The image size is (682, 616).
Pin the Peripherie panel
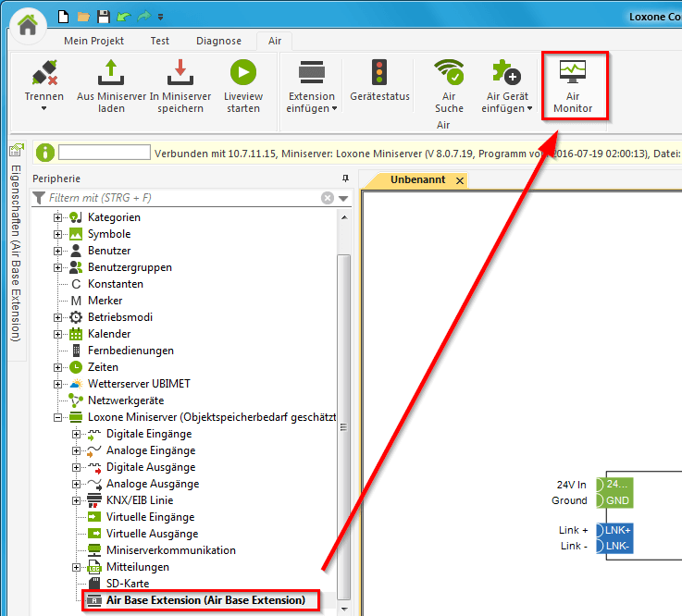point(345,179)
